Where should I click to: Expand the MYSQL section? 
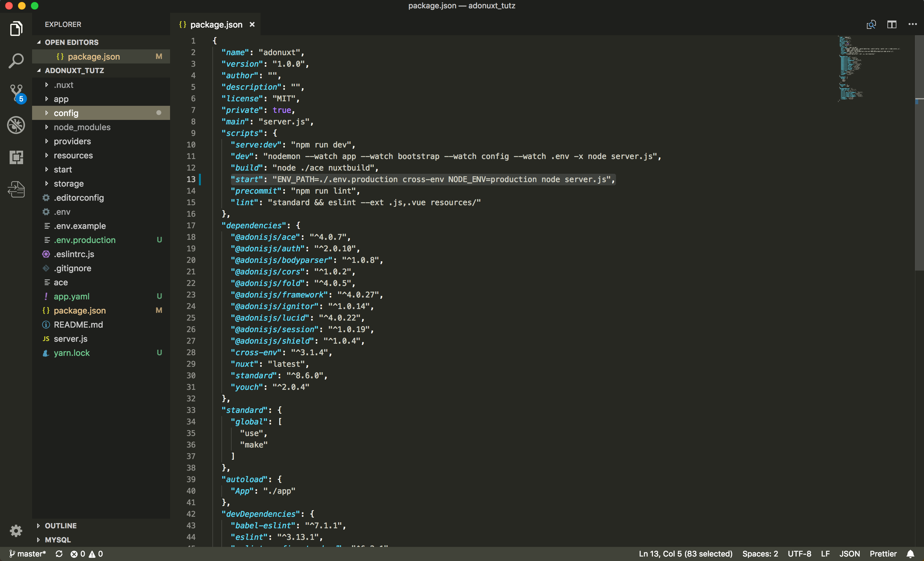pos(100,540)
